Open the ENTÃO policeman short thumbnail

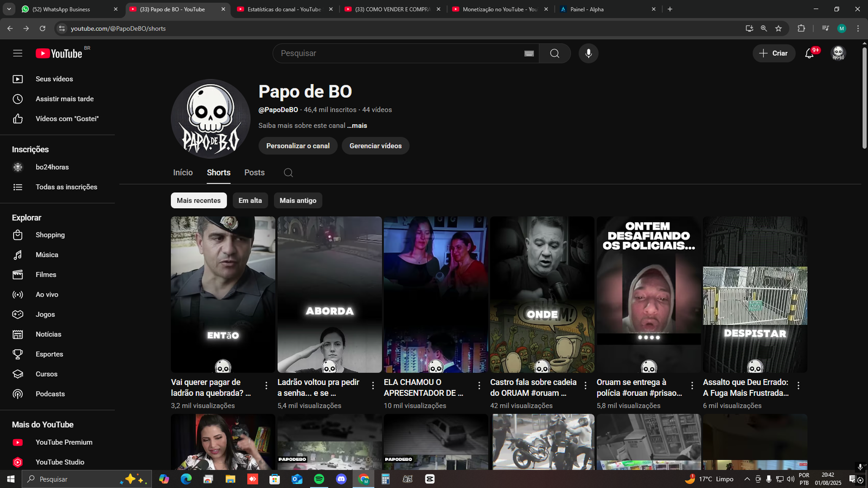tap(223, 294)
